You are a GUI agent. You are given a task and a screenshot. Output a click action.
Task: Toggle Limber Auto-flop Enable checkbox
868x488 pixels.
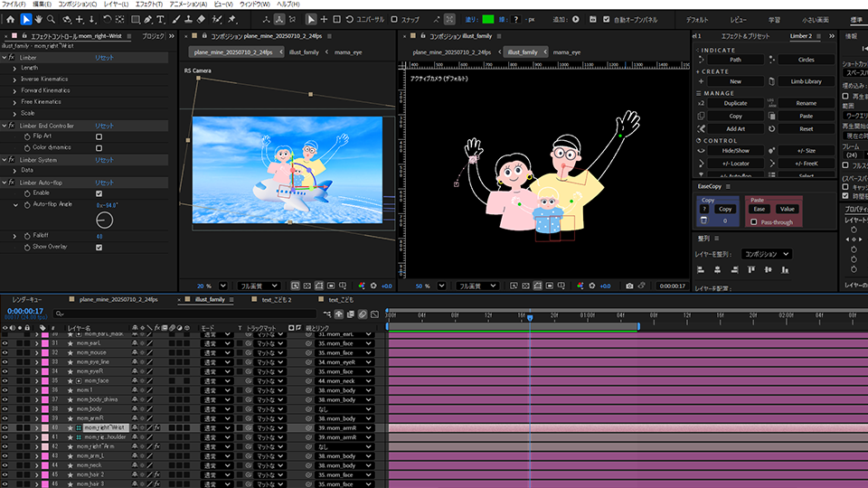pyautogui.click(x=99, y=193)
